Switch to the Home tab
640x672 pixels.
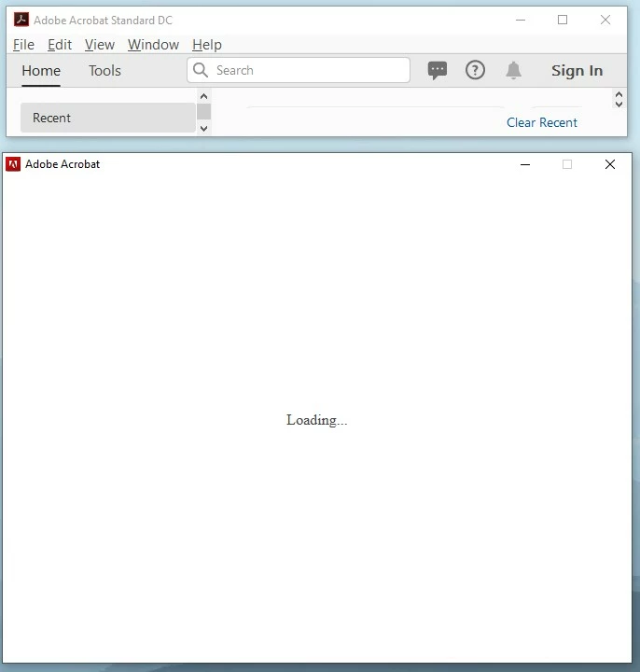[41, 71]
